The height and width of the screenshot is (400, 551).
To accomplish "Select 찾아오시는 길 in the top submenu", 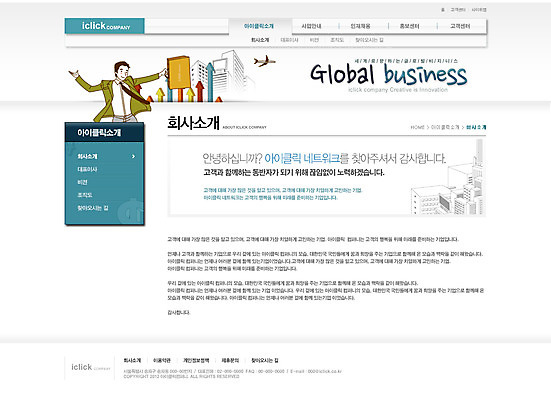I will coord(369,40).
